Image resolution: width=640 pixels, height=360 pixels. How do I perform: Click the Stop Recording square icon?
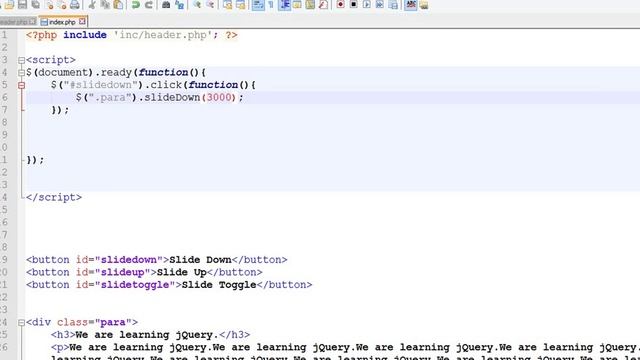[x=353, y=4]
